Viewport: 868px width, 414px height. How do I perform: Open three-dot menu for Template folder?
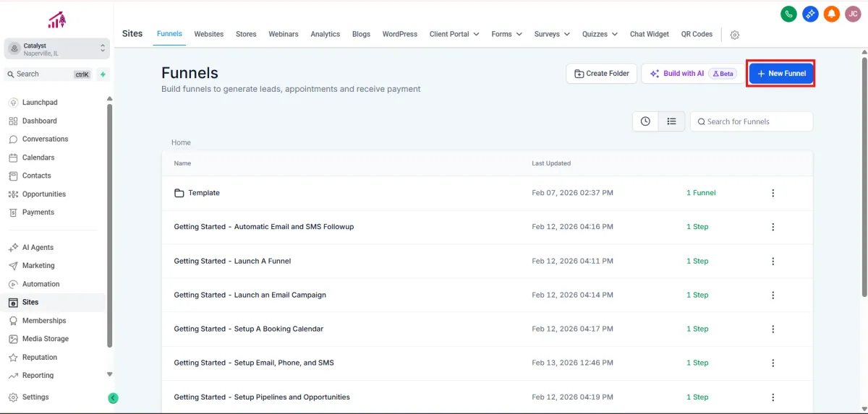[x=773, y=193]
